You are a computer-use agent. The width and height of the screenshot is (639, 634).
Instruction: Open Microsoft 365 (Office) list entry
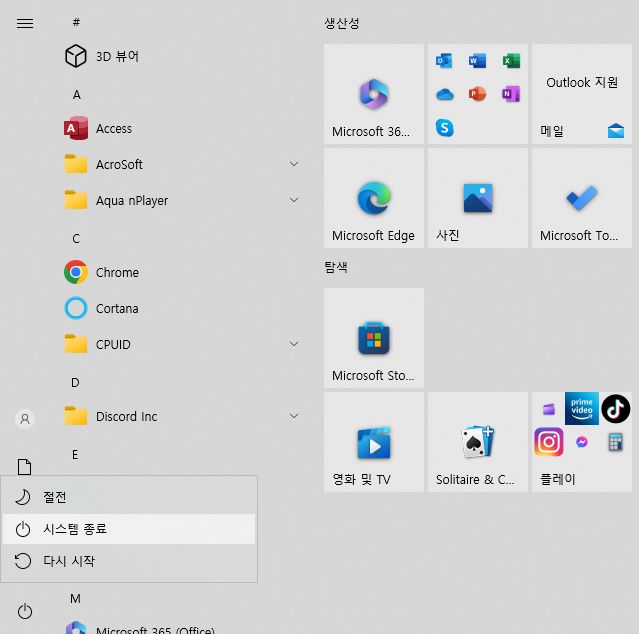[182, 628]
